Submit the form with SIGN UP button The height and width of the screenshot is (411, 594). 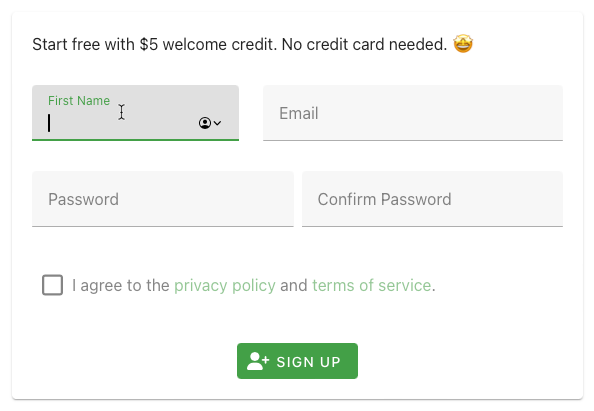(297, 361)
